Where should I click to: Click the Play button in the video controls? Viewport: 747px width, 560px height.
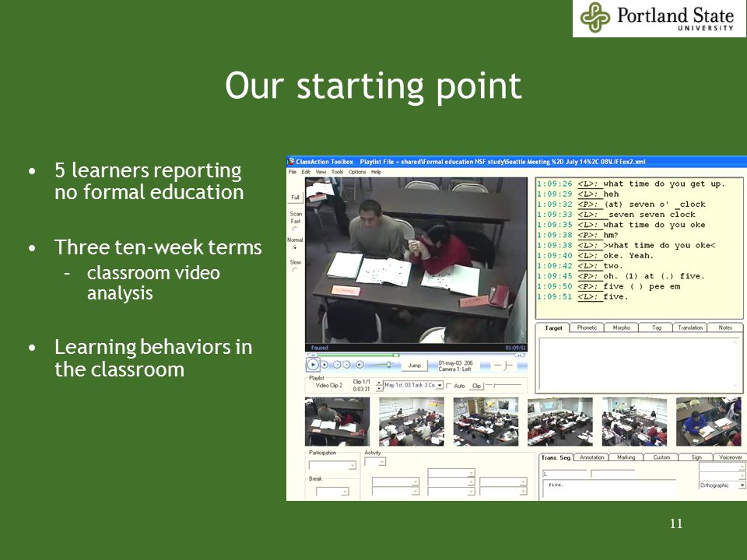pyautogui.click(x=313, y=365)
